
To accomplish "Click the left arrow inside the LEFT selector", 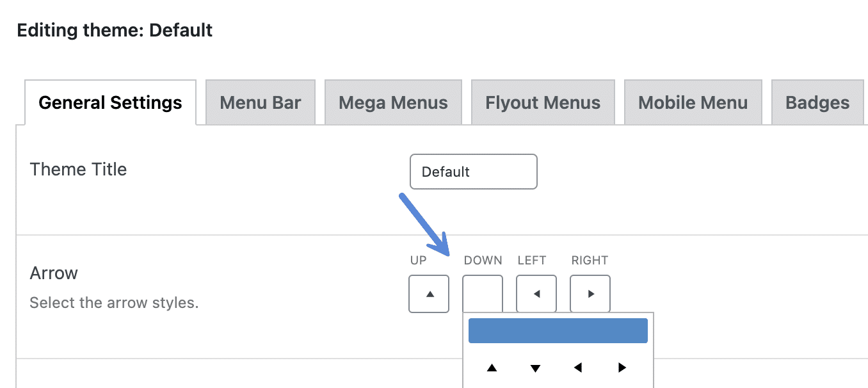I will point(536,294).
